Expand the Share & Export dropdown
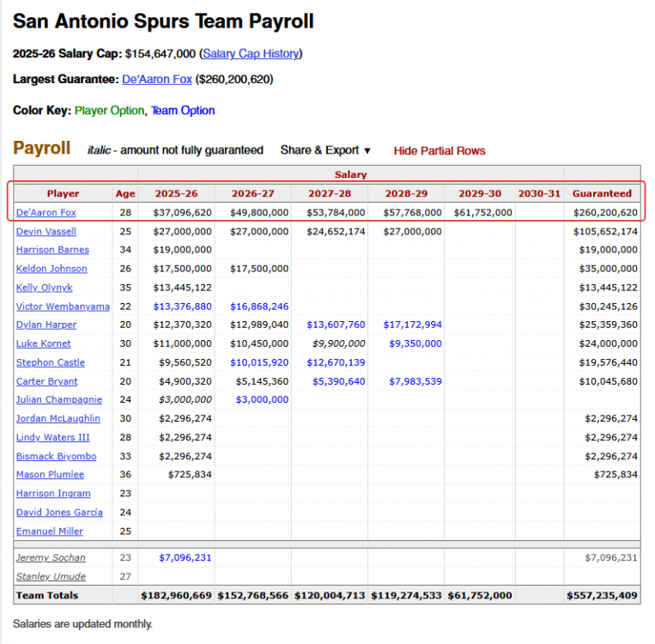The image size is (655, 644). pyautogui.click(x=325, y=150)
